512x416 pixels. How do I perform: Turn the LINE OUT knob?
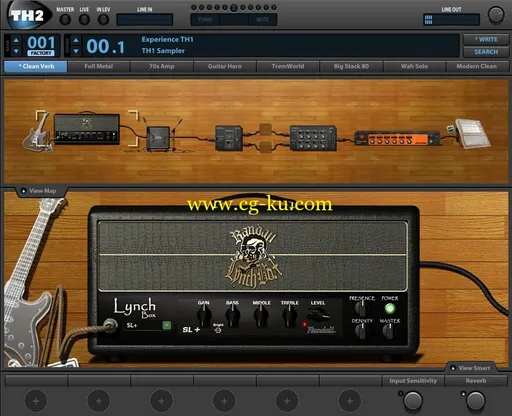[x=496, y=15]
